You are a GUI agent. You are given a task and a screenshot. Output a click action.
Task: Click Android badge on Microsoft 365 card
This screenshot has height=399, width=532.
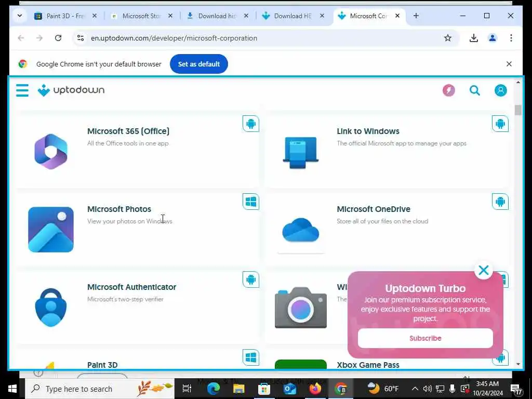click(251, 124)
